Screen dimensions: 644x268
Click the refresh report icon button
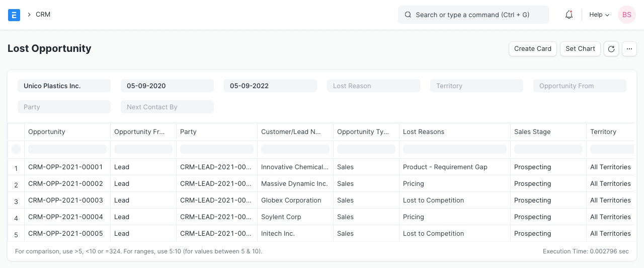pos(611,49)
